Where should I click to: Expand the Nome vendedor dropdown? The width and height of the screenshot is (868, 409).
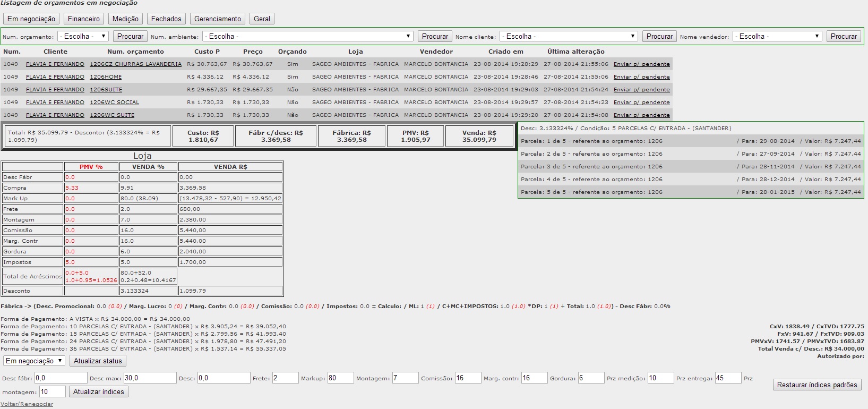pos(777,36)
